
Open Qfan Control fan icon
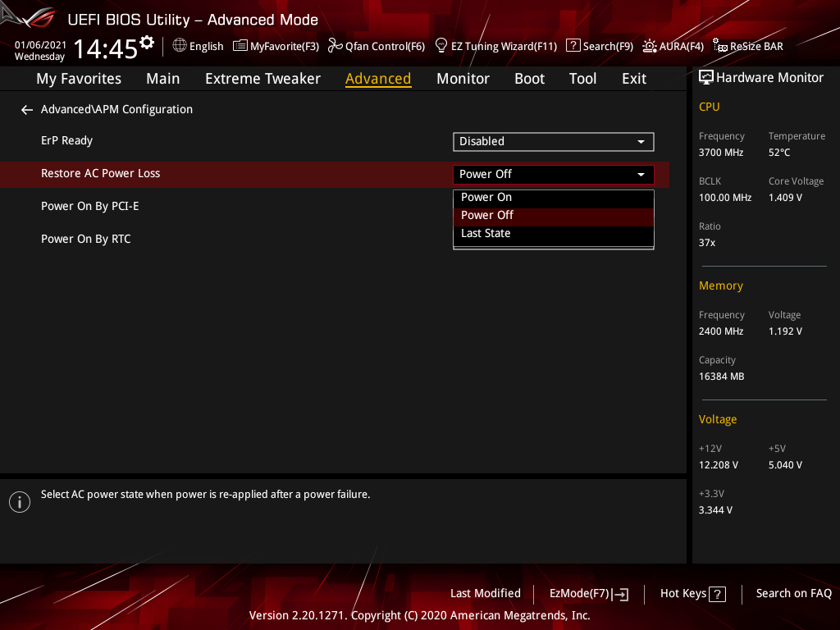[335, 46]
